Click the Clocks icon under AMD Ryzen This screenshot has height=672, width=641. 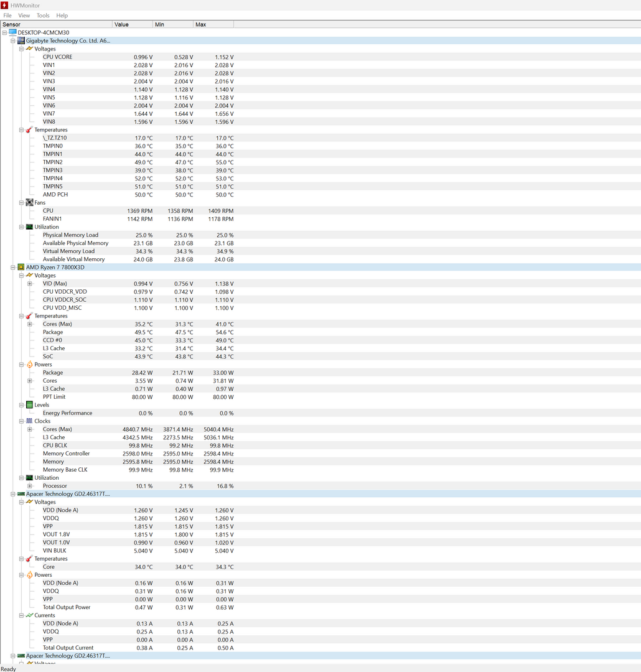[30, 421]
